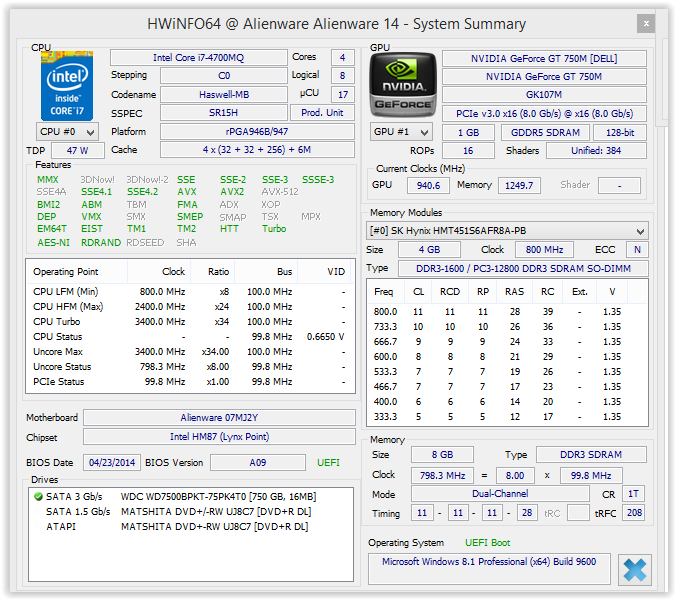Viewport: 676px width, 600px height.
Task: Click the Freq column header in timing table
Action: (384, 292)
